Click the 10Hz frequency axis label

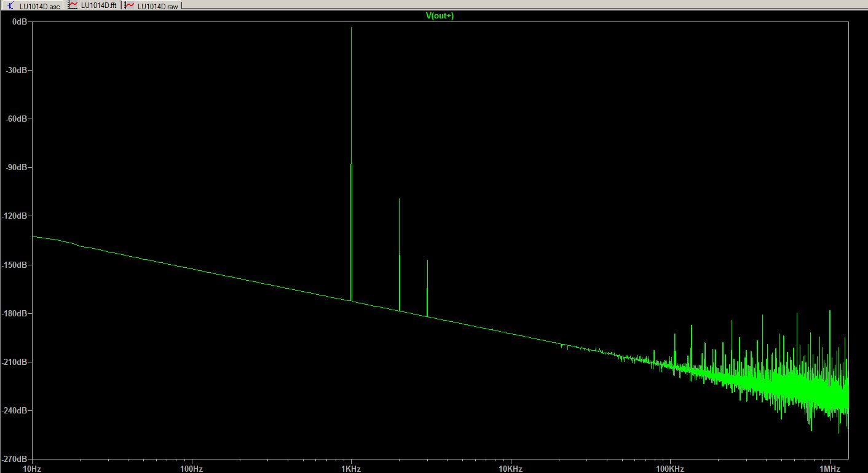[x=31, y=469]
